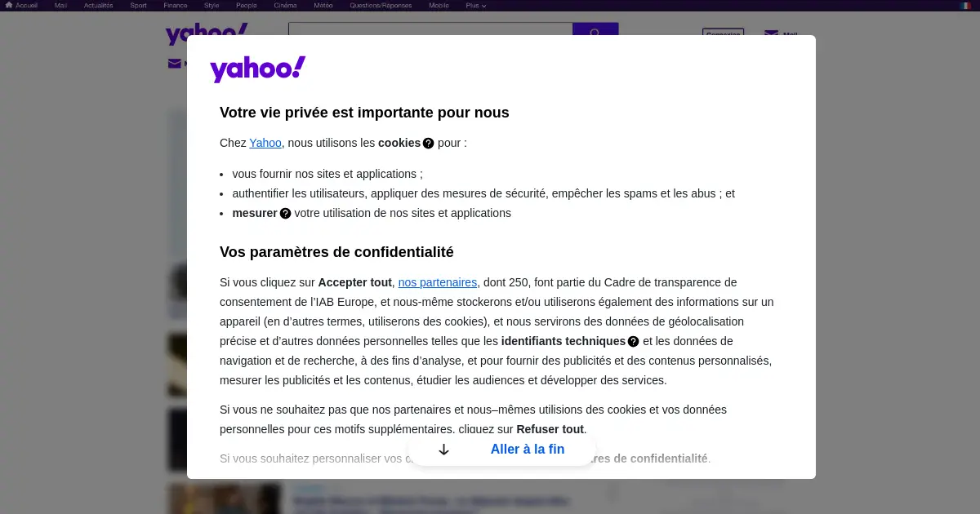Viewport: 980px width, 514px height.
Task: Open Sport in top navigation
Action: tap(138, 5)
